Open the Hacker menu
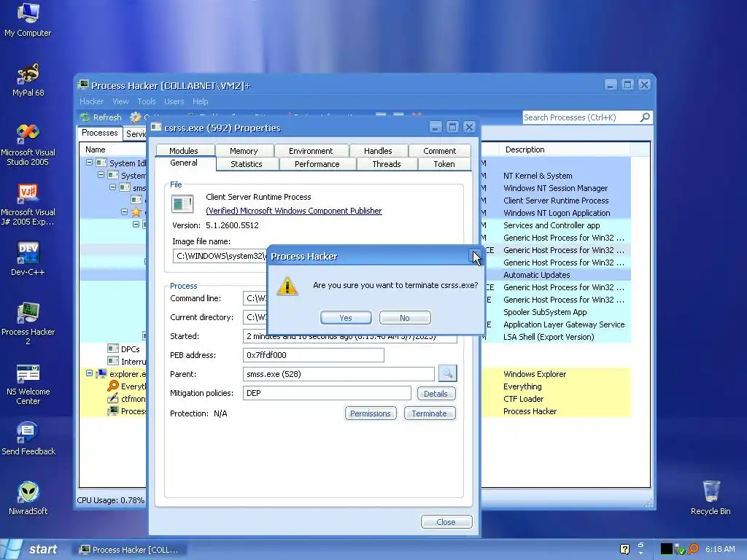 point(91,101)
